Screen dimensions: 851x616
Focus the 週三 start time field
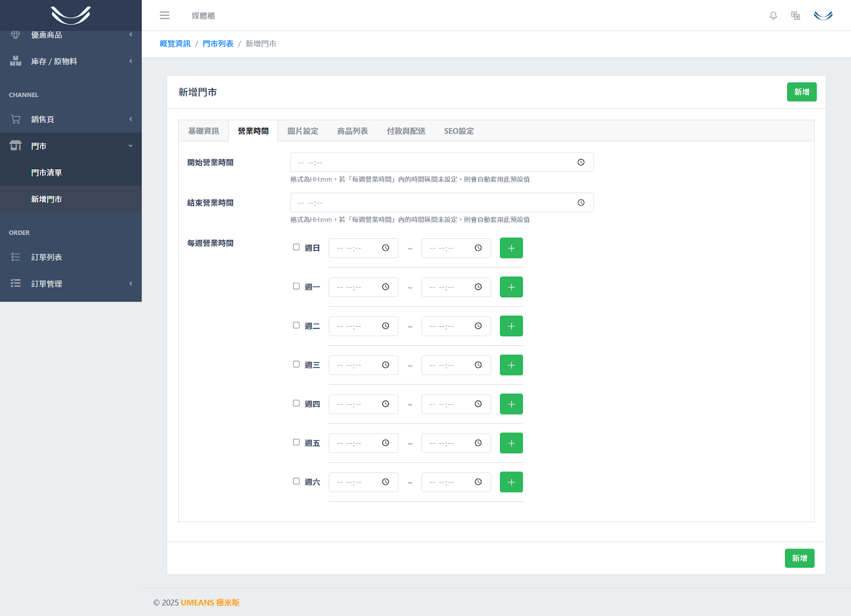tap(363, 365)
